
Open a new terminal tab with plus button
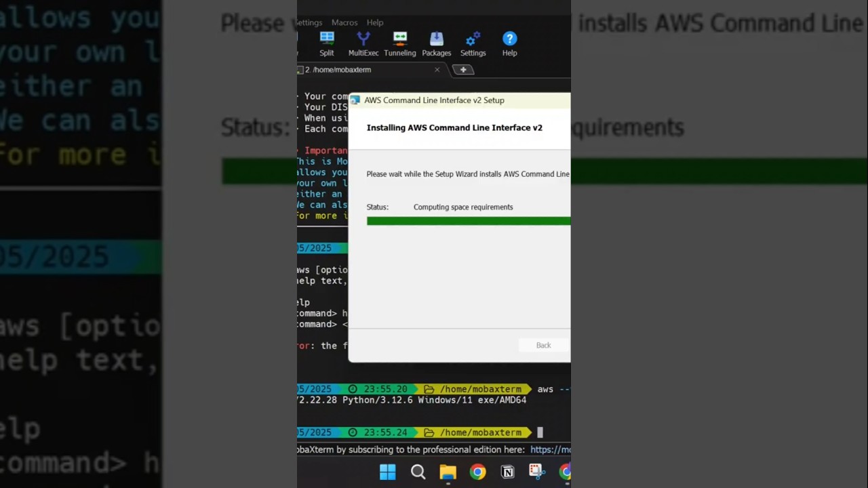click(x=463, y=70)
